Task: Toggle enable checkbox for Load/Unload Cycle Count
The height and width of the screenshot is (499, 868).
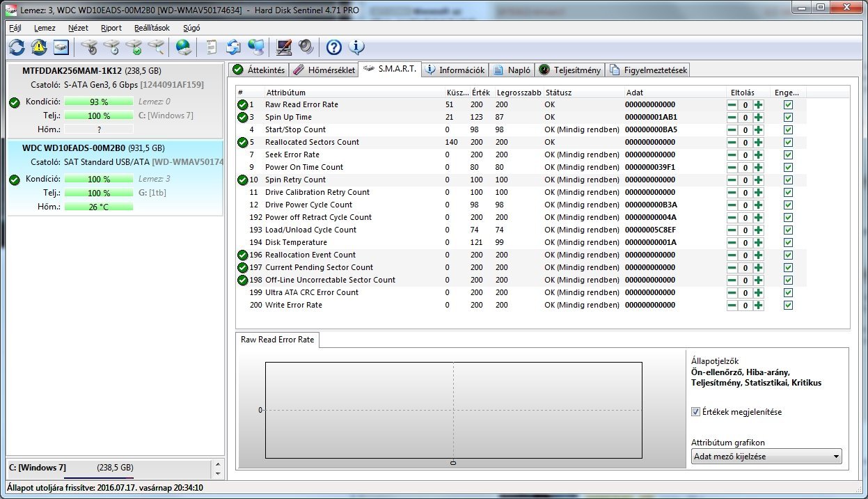Action: pos(788,230)
